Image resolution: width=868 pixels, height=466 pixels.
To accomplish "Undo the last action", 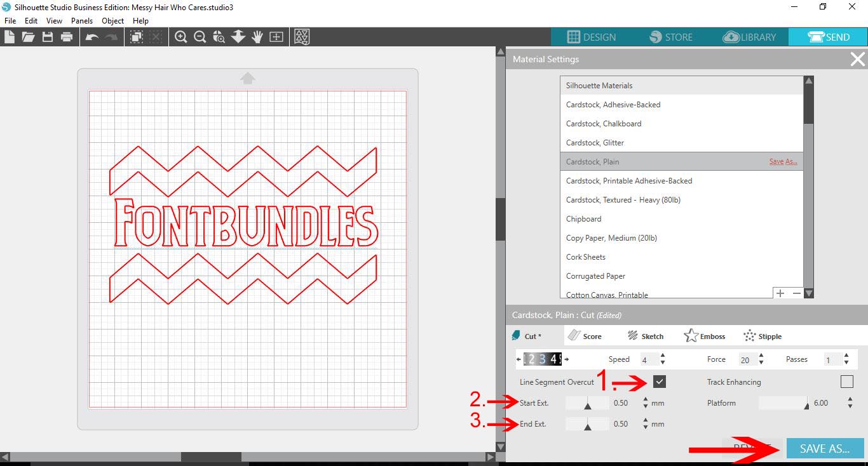I will coord(92,37).
